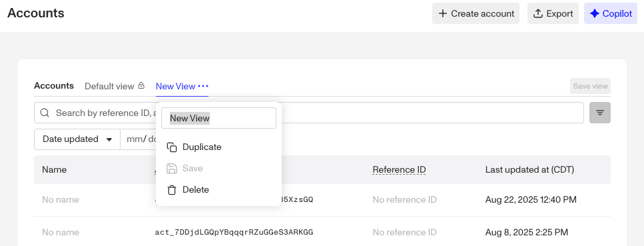Viewport: 644px width, 246px height.
Task: Click the New View name text field
Action: pyautogui.click(x=218, y=118)
